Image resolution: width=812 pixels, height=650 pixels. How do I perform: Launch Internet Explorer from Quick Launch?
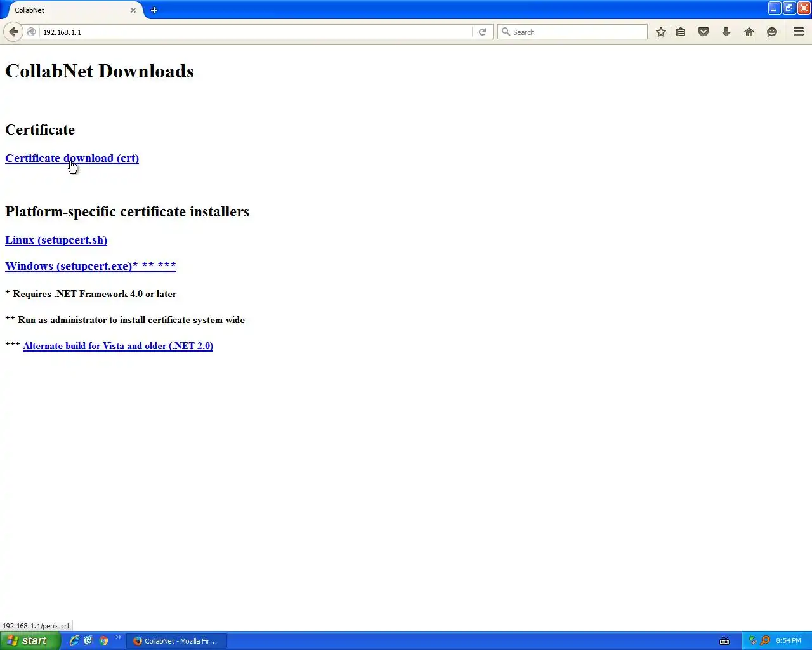(x=74, y=640)
